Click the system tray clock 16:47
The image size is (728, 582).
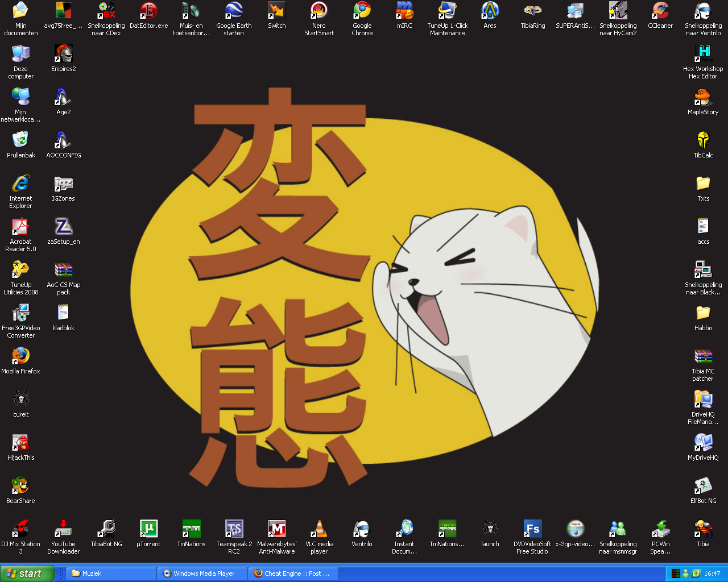click(712, 573)
